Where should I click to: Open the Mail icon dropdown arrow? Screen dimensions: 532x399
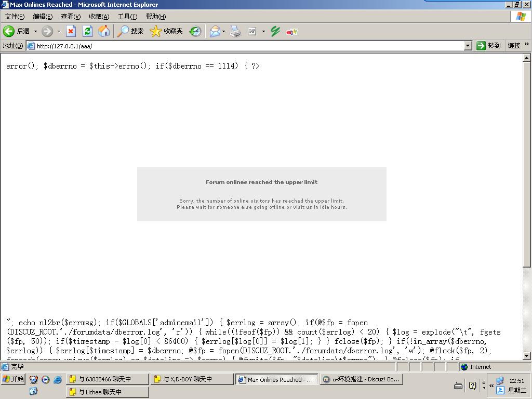223,31
